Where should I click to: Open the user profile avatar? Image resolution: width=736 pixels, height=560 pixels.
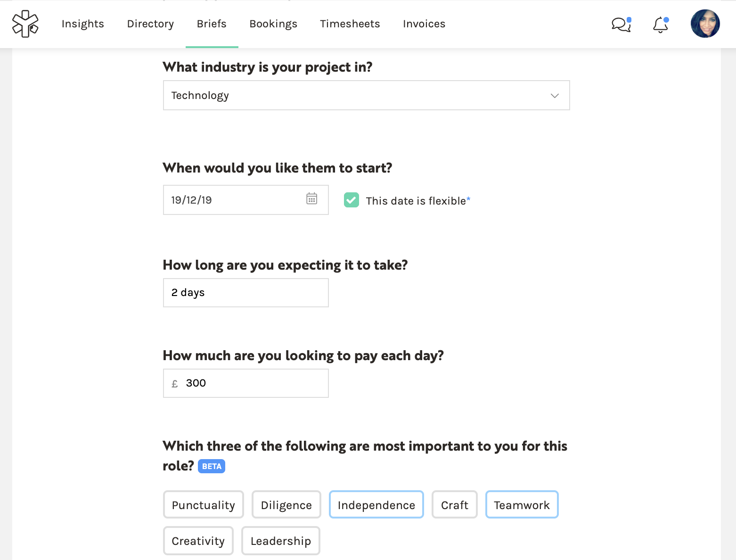tap(705, 24)
